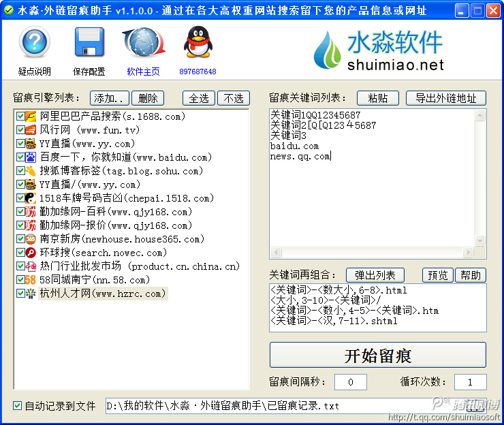504x425 pixels.
Task: Click the line <关键词>-<汉,7-11>.shtml
Action: tap(334, 321)
